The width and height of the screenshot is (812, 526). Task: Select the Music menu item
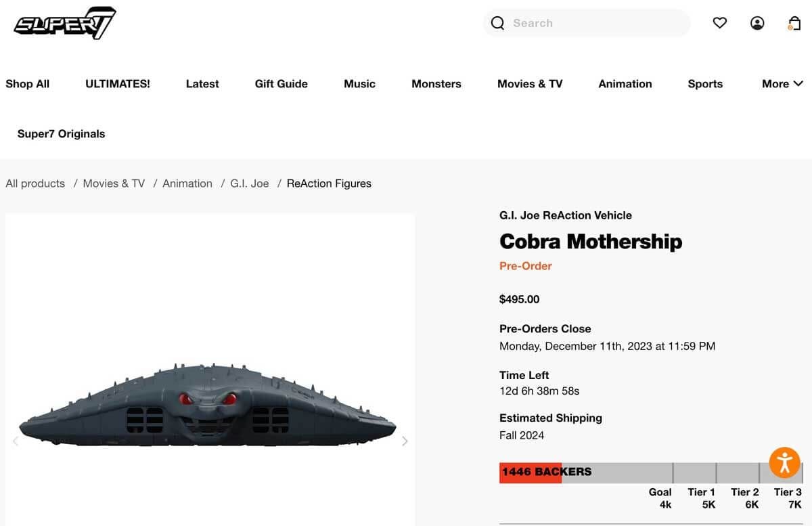coord(359,83)
